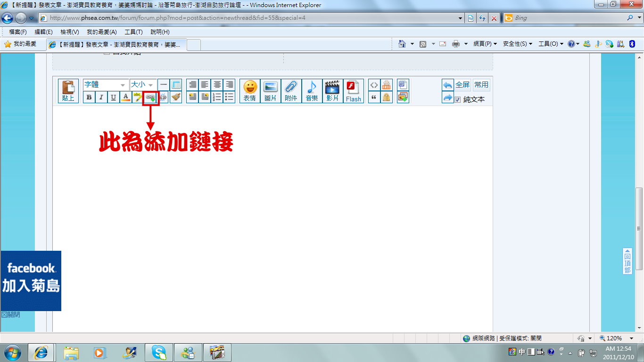The width and height of the screenshot is (644, 362).
Task: Click the attachment (附件) paperclip button
Action: click(291, 91)
